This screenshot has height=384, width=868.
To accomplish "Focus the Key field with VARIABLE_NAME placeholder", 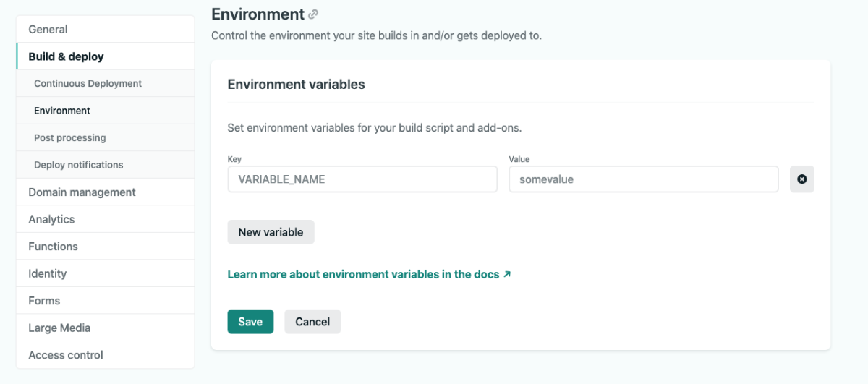I will pos(362,179).
